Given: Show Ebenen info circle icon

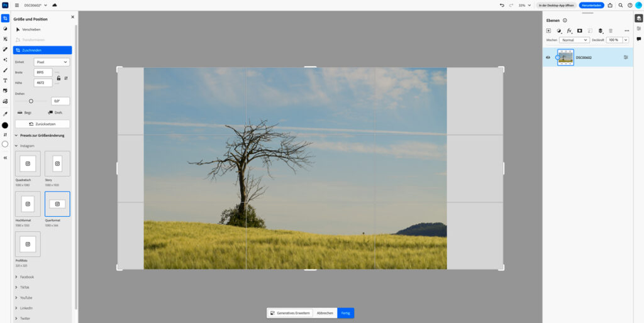Looking at the screenshot, I should coord(565,21).
